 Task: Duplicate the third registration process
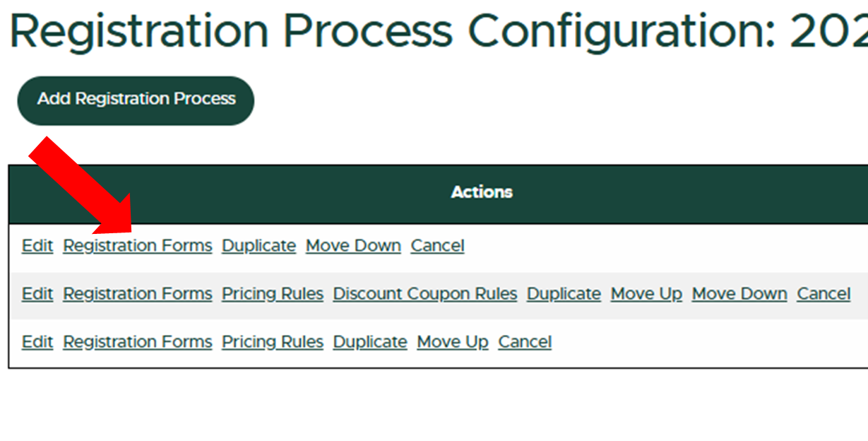370,341
